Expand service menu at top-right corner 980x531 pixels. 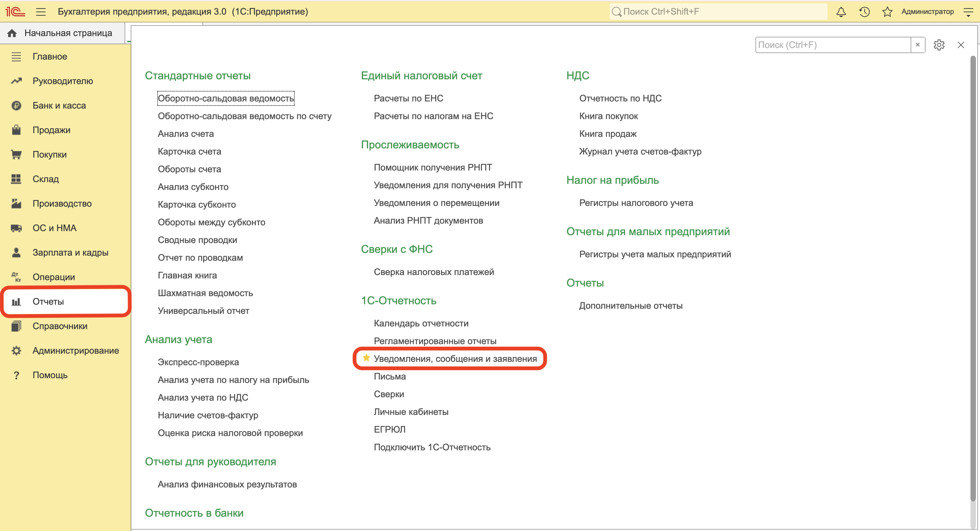tap(968, 12)
